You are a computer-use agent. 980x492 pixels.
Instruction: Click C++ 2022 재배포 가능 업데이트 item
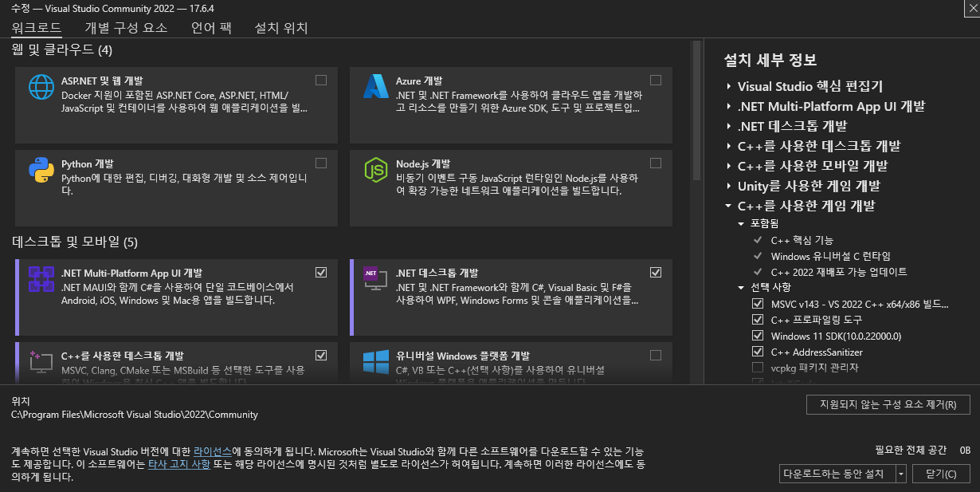click(839, 272)
